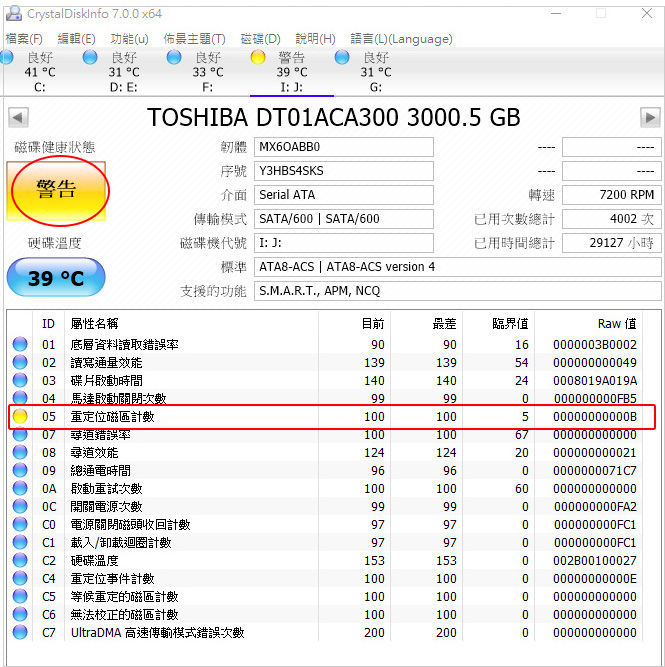This screenshot has width=665, height=667.
Task: Click raw value 0008019A019A
Action: [x=595, y=380]
